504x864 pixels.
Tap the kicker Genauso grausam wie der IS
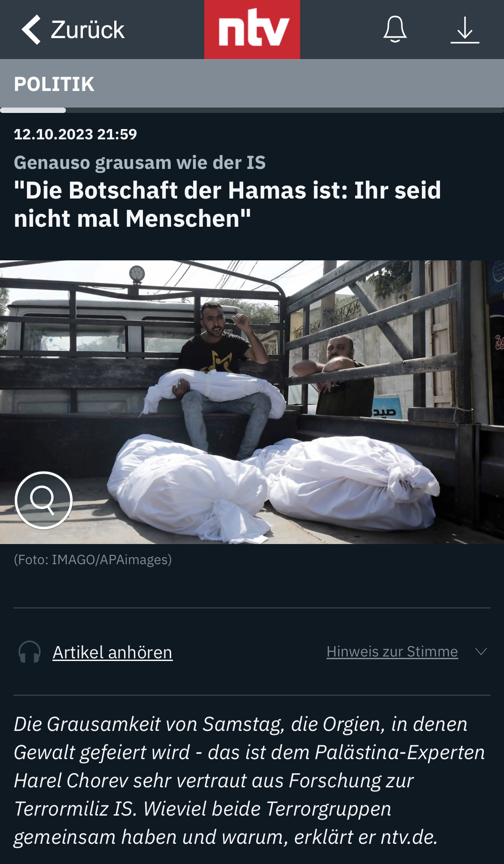point(140,163)
